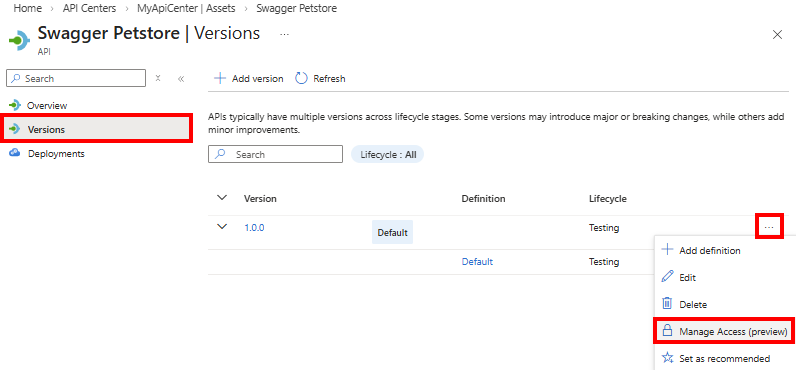
Task: Open the ellipsis menu for version 1.0.0
Action: tap(769, 227)
